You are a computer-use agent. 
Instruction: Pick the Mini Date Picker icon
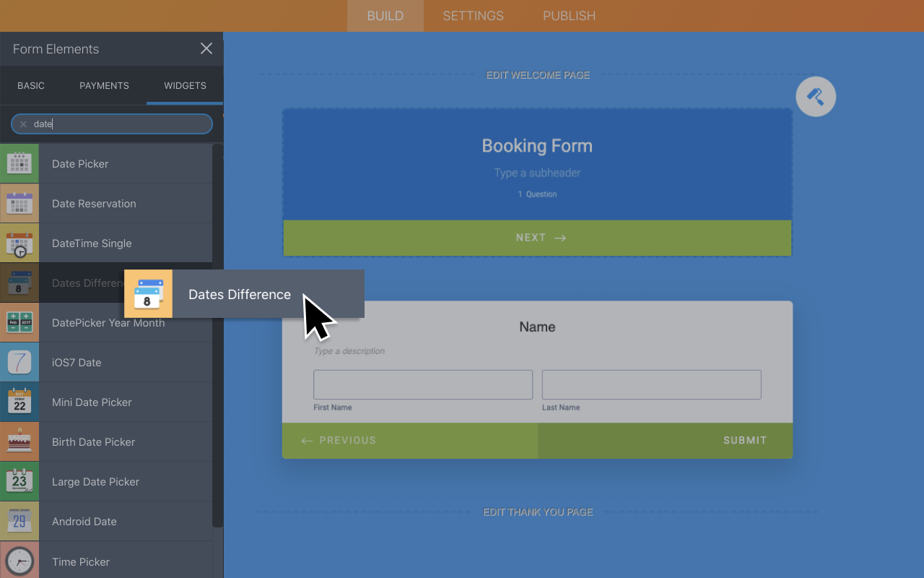coord(19,402)
